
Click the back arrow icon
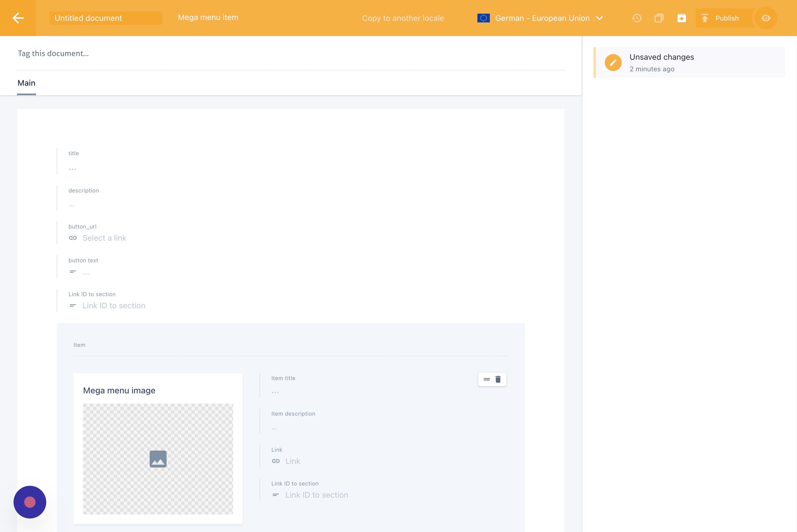pos(18,18)
